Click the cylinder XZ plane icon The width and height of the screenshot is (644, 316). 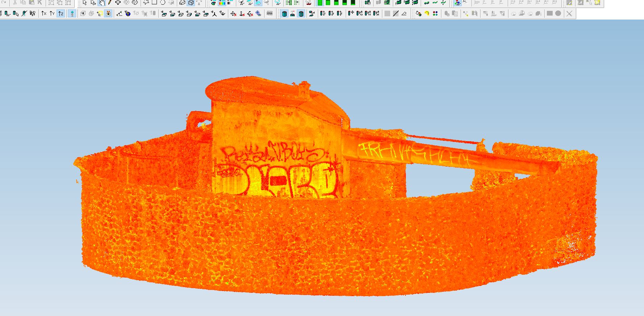click(368, 13)
